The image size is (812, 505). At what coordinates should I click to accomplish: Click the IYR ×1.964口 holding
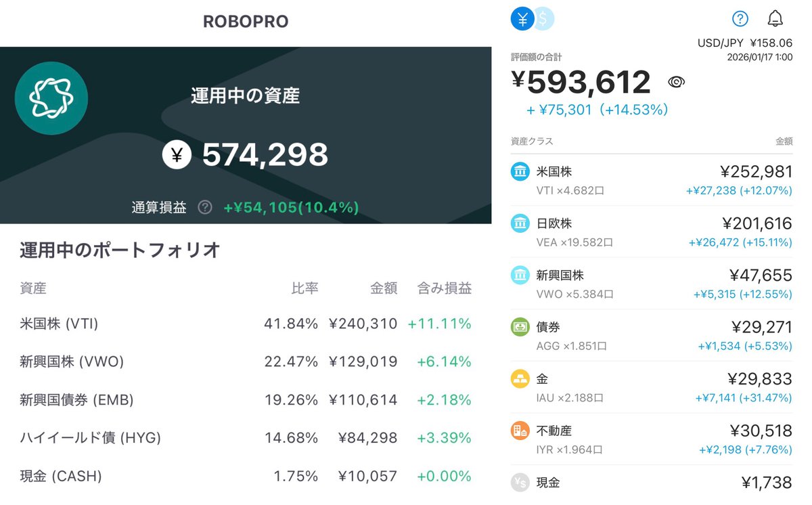[x=569, y=449]
